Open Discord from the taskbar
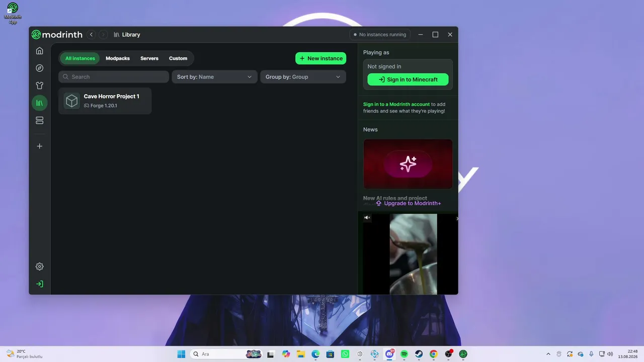This screenshot has width=644, height=362. point(389,354)
